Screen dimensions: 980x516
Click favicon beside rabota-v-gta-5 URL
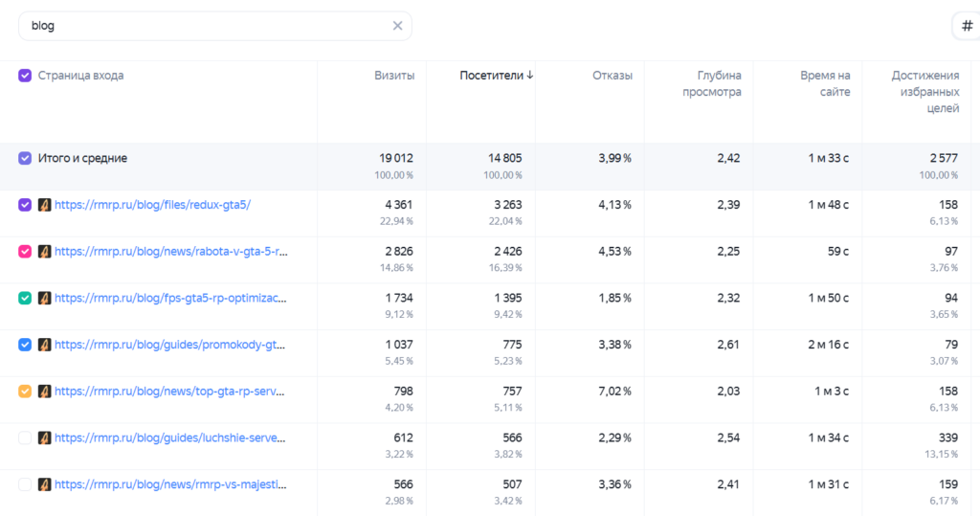click(44, 252)
